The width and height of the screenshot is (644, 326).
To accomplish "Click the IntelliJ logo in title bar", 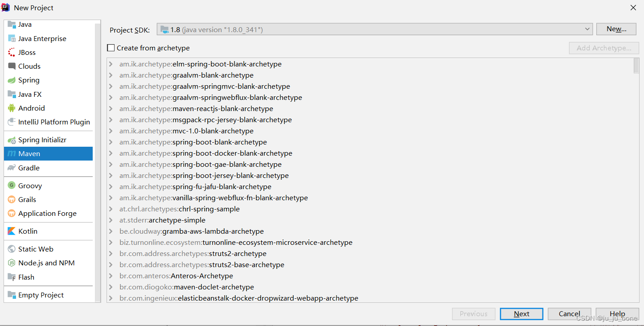I will tap(6, 8).
